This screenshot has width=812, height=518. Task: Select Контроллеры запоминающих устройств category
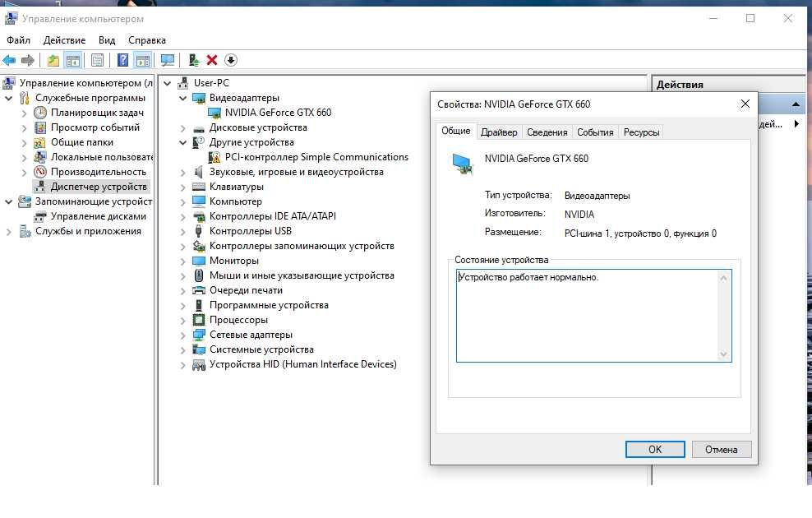coord(302,246)
